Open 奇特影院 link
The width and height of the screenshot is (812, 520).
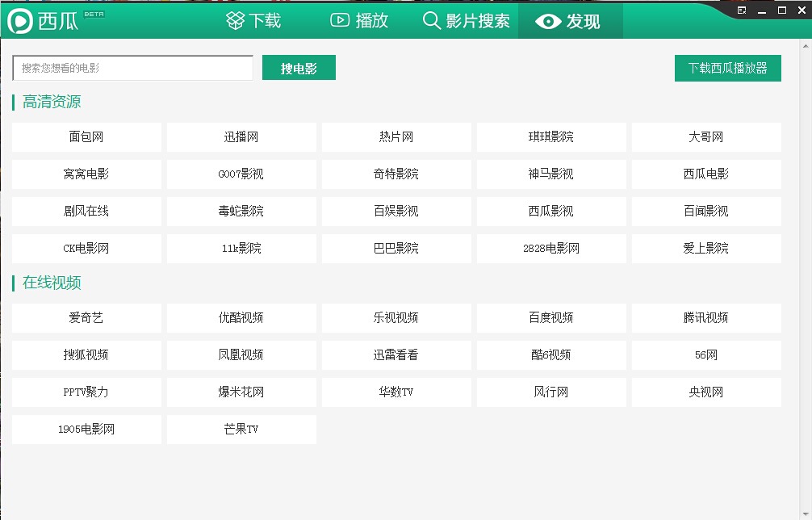(396, 174)
